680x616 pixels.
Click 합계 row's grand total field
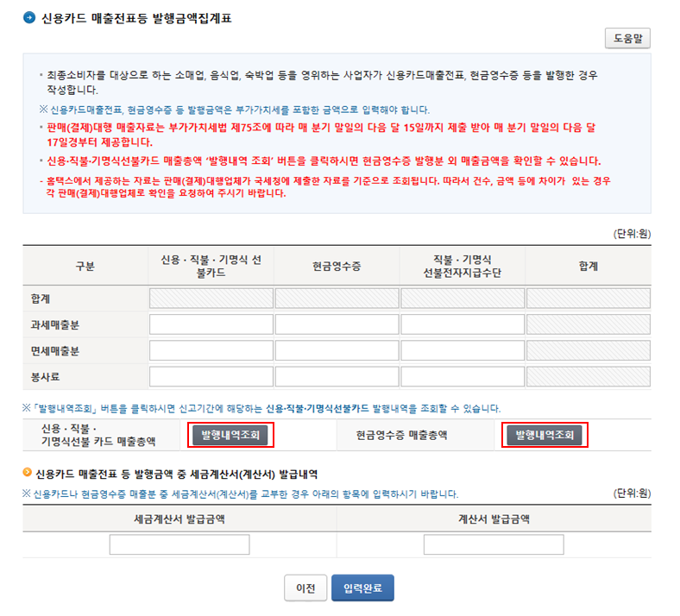pyautogui.click(x=589, y=299)
